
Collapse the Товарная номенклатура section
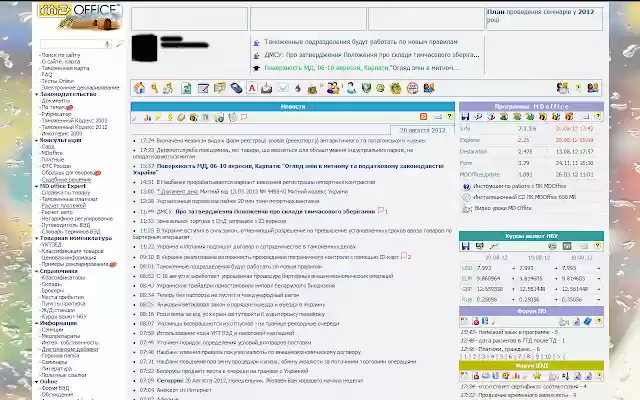click(37, 238)
